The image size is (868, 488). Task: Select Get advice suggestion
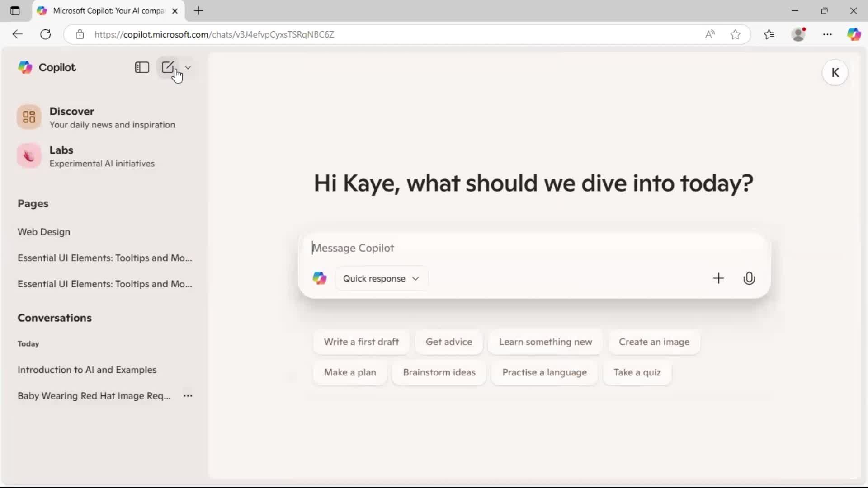pos(449,342)
